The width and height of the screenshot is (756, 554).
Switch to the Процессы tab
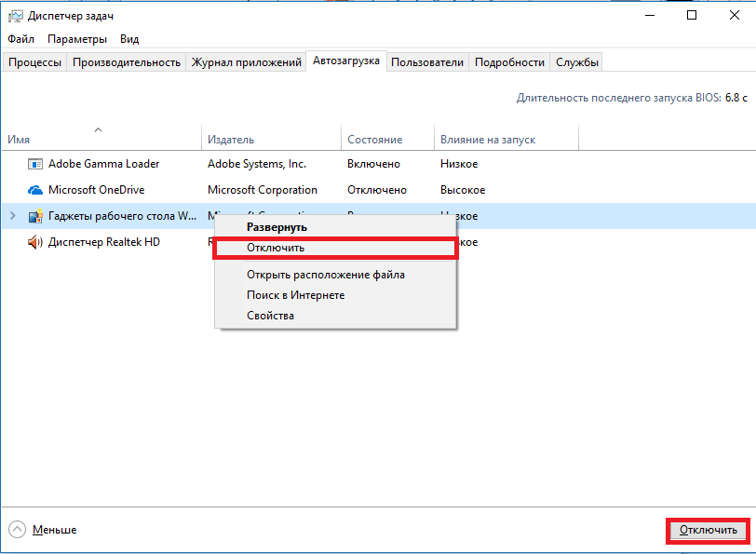pyautogui.click(x=35, y=62)
